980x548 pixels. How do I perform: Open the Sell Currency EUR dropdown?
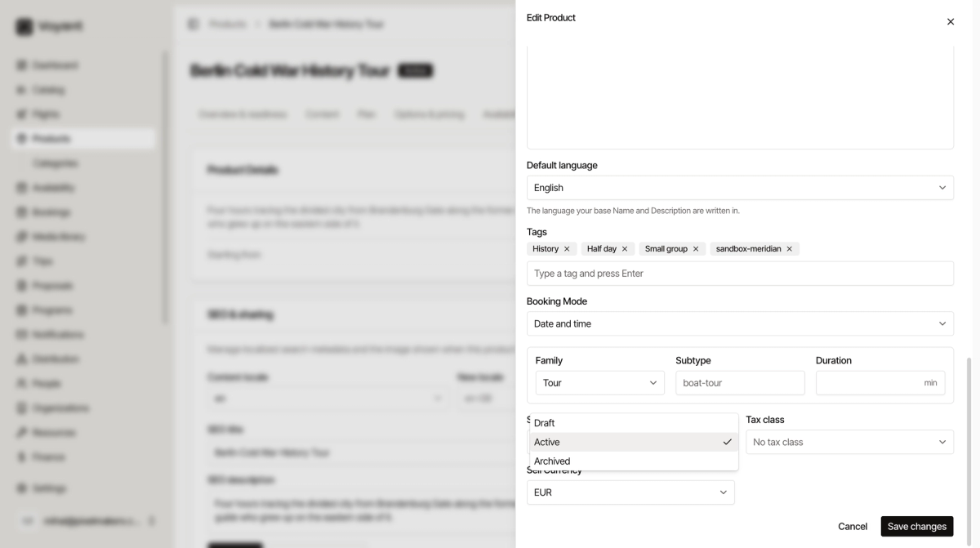coord(630,492)
